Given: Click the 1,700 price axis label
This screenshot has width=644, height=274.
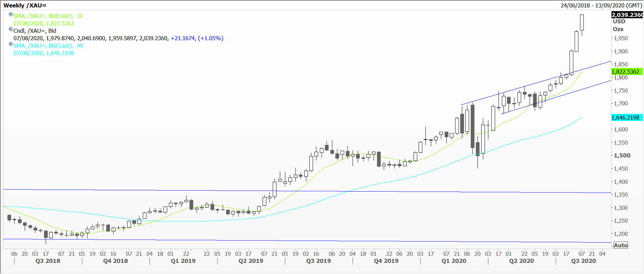Looking at the screenshot, I should 621,103.
